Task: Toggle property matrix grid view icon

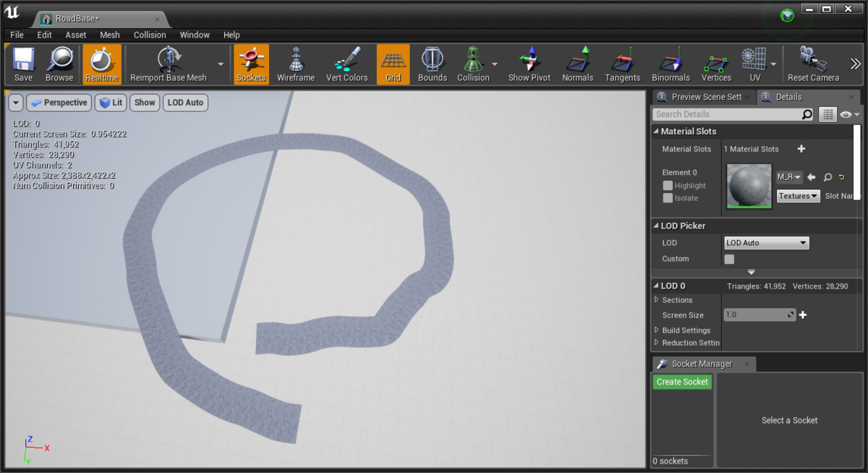Action: coord(828,114)
